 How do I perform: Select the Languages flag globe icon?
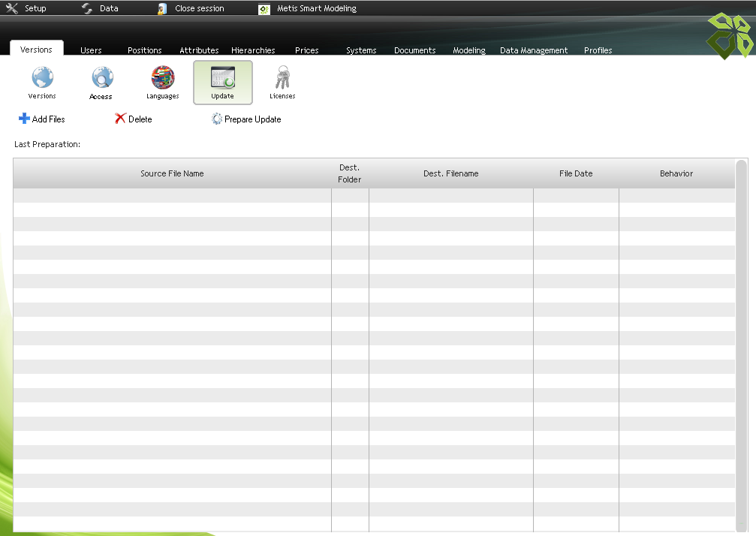pos(162,77)
